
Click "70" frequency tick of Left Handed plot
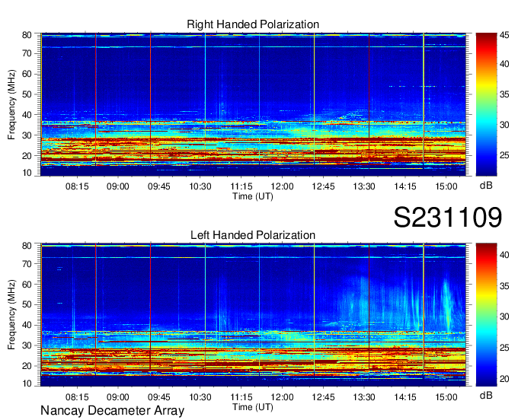click(27, 263)
